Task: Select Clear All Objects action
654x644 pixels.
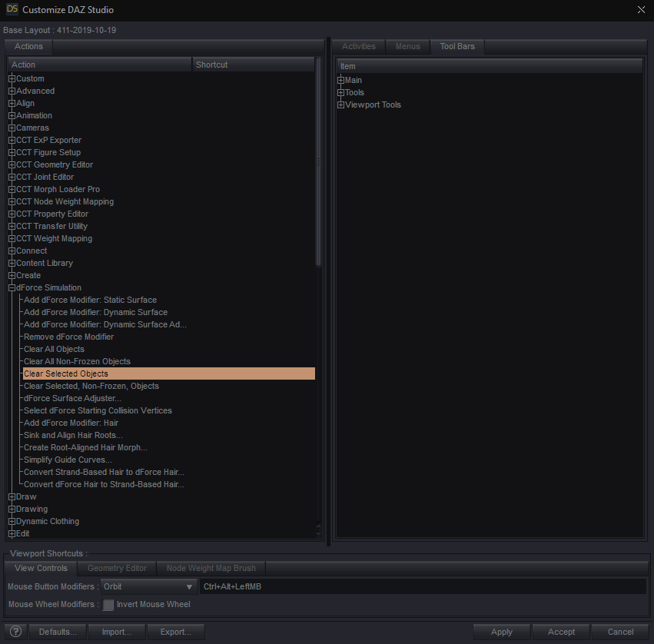Action: click(54, 349)
